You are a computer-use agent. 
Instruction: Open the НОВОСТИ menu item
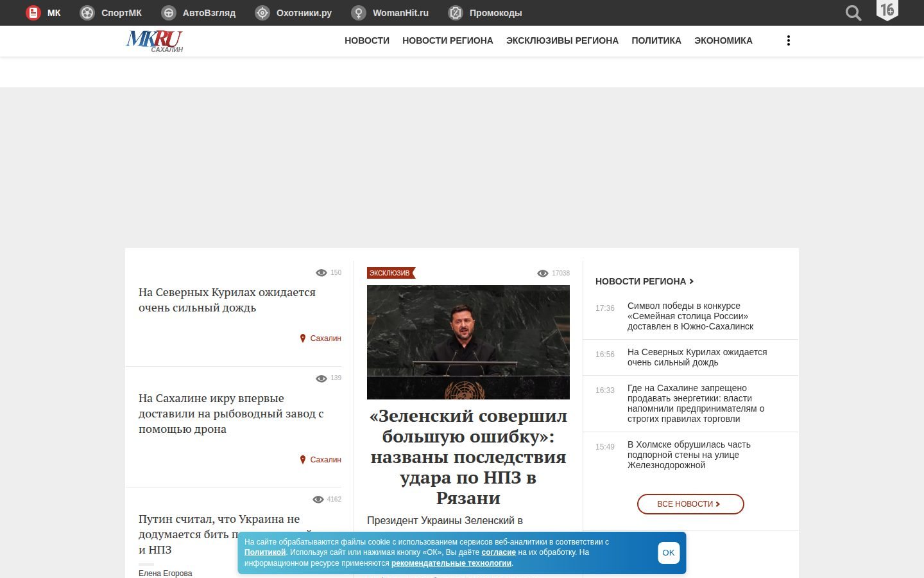(x=367, y=40)
